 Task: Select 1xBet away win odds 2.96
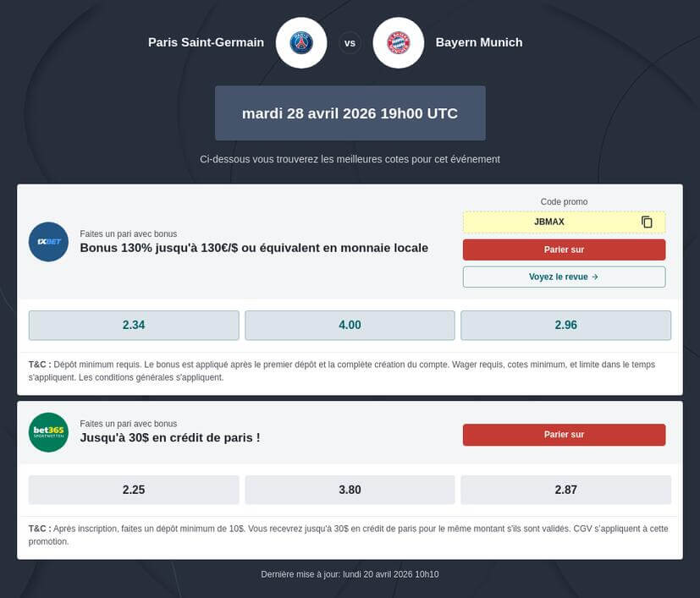(x=565, y=325)
